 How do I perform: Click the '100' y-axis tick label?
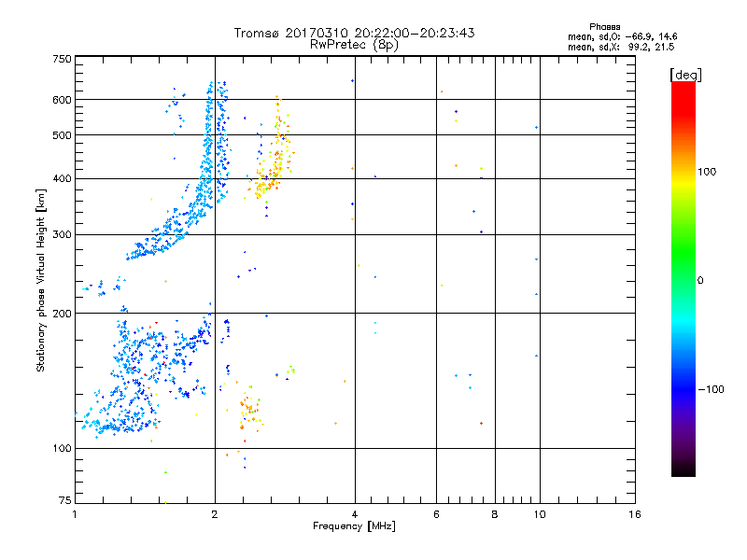[62, 448]
